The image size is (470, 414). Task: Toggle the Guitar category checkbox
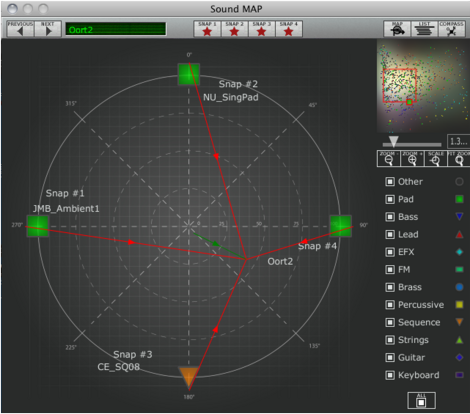tap(390, 358)
